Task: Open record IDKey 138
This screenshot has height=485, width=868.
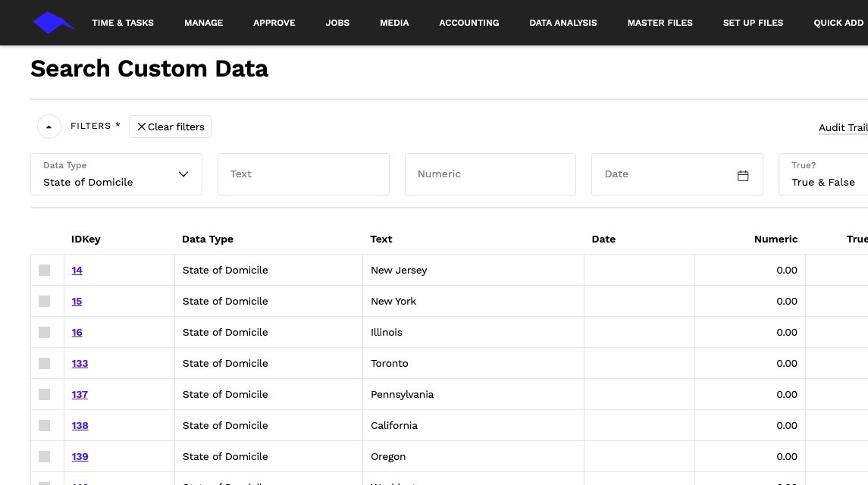Action: 80,425
